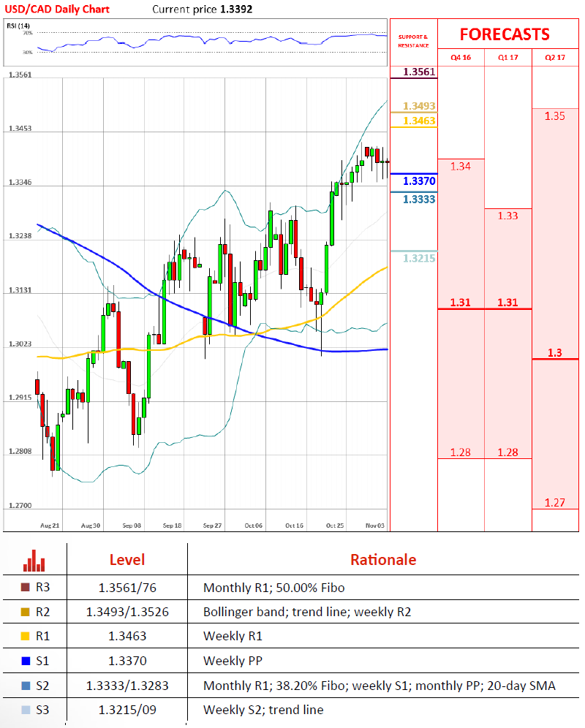This screenshot has width=585, height=728.
Task: Click the Weekly PP rationale cell
Action: coord(233,661)
